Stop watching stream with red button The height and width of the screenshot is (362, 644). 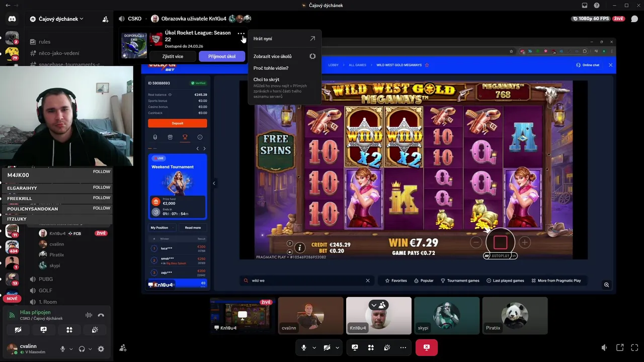[x=427, y=347]
